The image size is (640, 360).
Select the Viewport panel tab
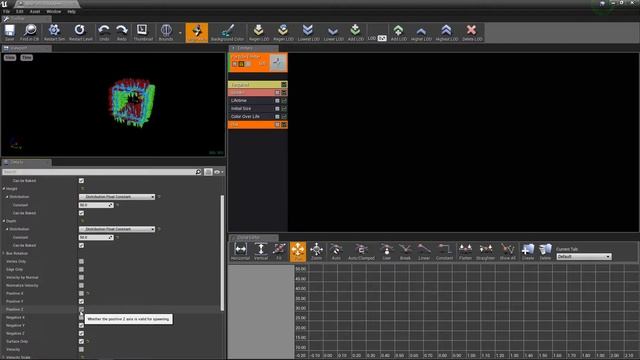click(x=26, y=48)
